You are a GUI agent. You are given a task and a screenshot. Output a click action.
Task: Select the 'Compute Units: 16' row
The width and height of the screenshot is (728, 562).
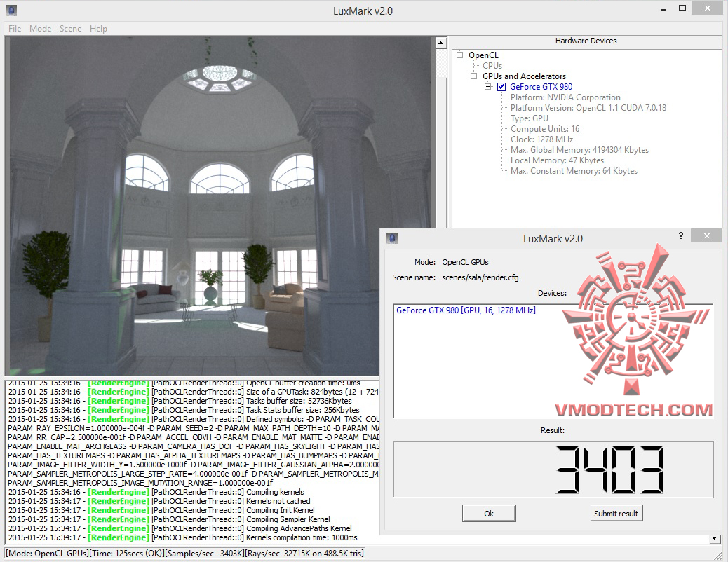(x=545, y=129)
